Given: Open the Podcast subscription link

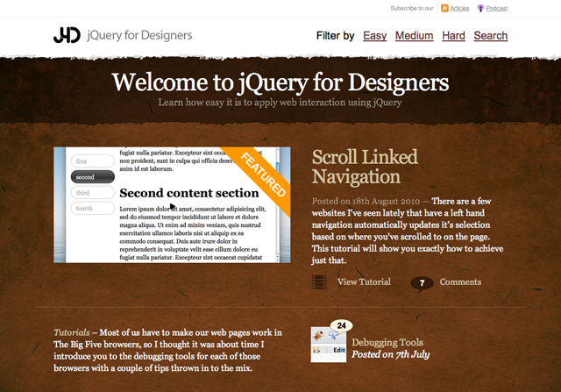Looking at the screenshot, I should [497, 8].
